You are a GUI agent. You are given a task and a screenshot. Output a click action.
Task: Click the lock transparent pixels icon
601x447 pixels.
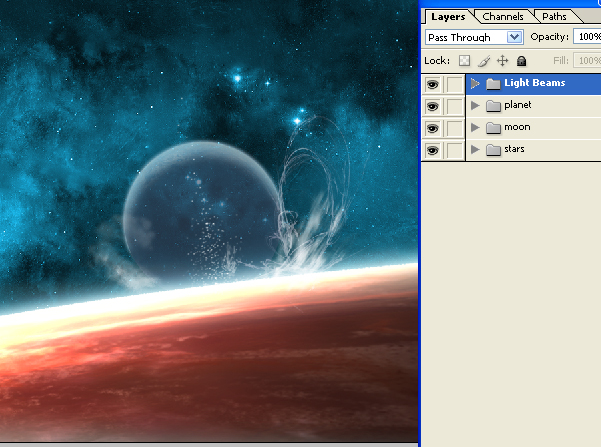[x=464, y=61]
